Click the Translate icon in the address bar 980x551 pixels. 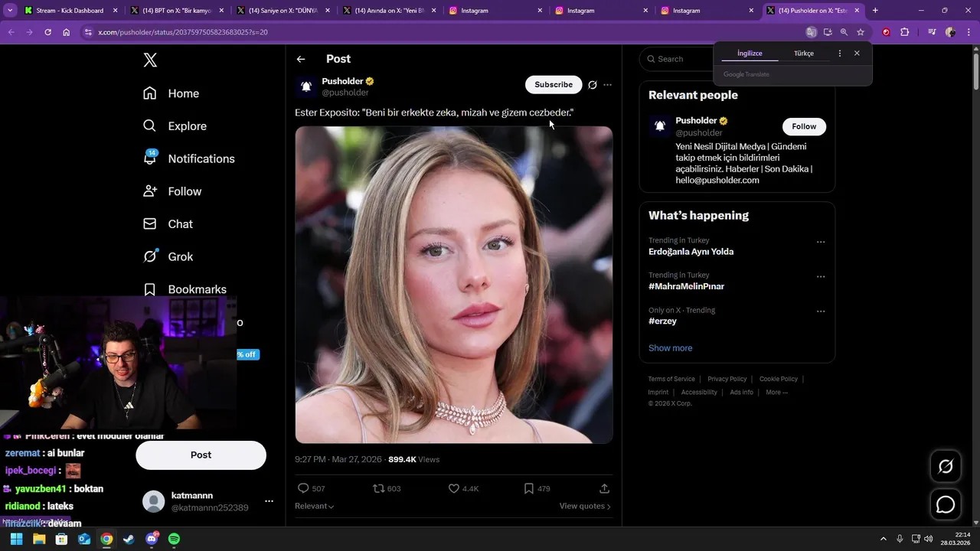point(811,32)
